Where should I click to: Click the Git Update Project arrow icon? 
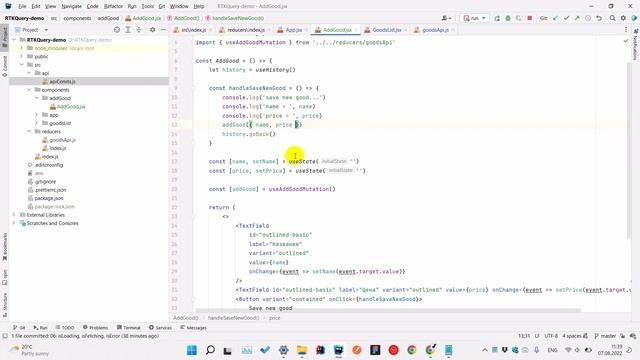555,18
